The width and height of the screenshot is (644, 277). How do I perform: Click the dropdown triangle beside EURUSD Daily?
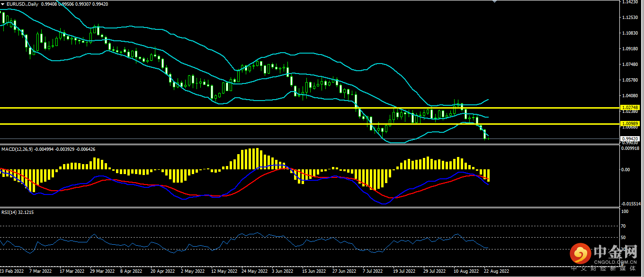pos(3,4)
